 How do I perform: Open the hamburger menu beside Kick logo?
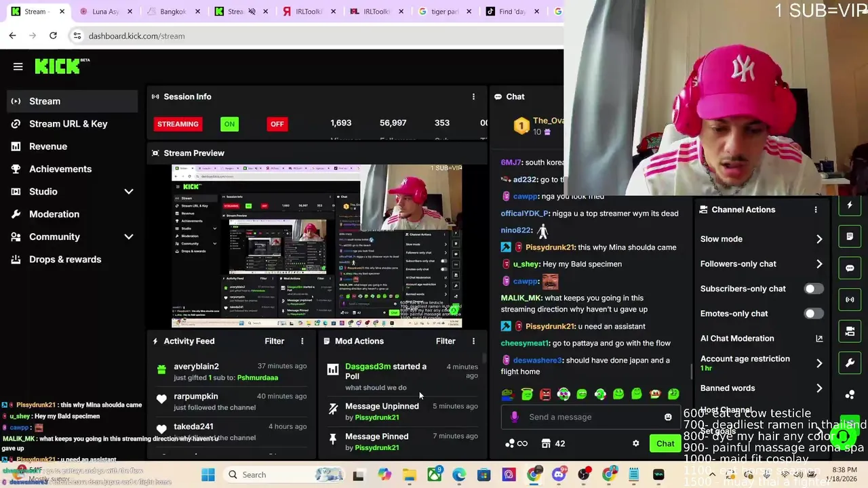[18, 66]
